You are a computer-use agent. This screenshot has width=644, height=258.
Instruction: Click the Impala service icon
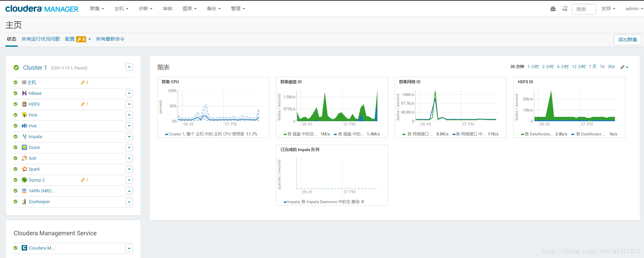click(x=24, y=136)
